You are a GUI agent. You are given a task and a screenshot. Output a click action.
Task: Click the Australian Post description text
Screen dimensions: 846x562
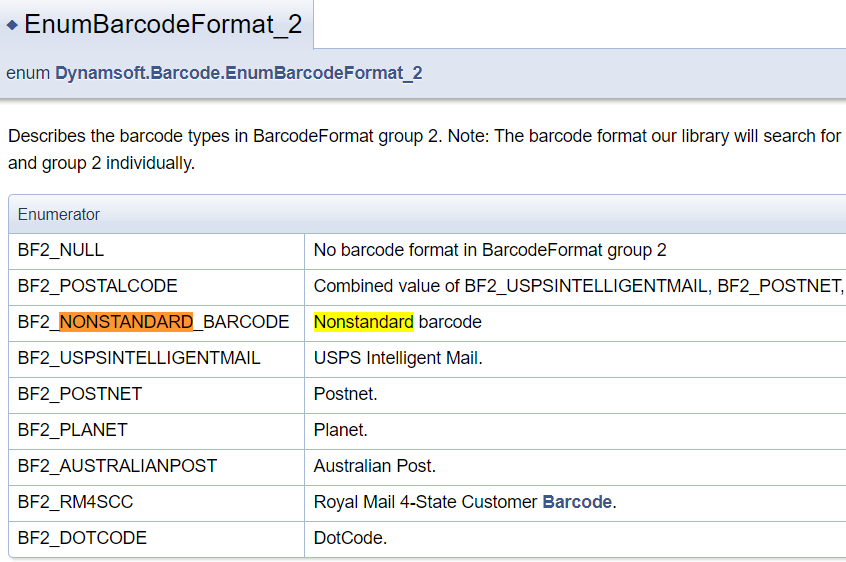click(375, 466)
